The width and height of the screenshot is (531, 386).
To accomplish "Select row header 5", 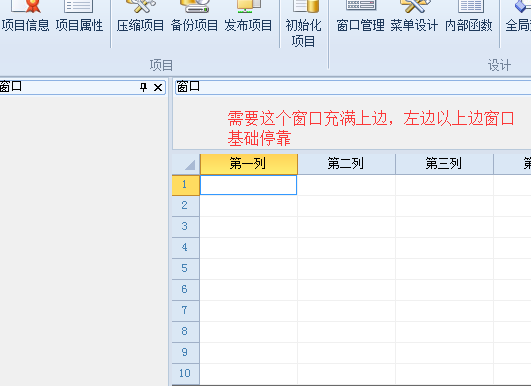I will click(186, 269).
